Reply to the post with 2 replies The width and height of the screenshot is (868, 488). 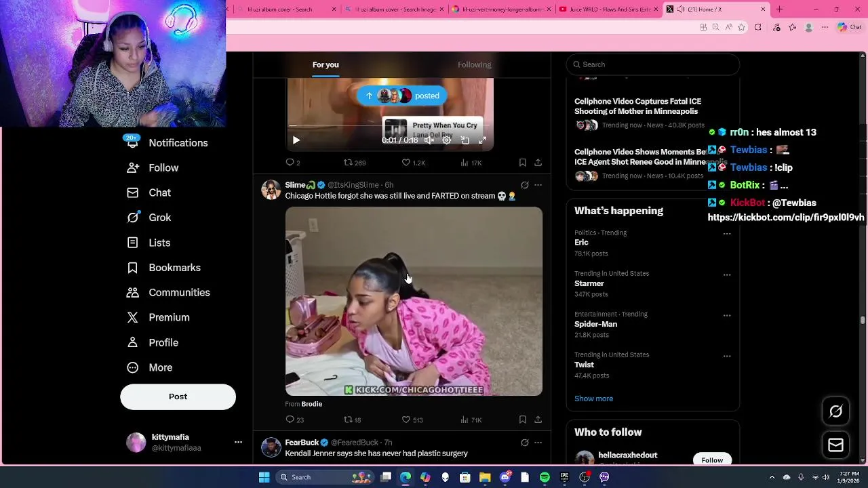coord(293,163)
